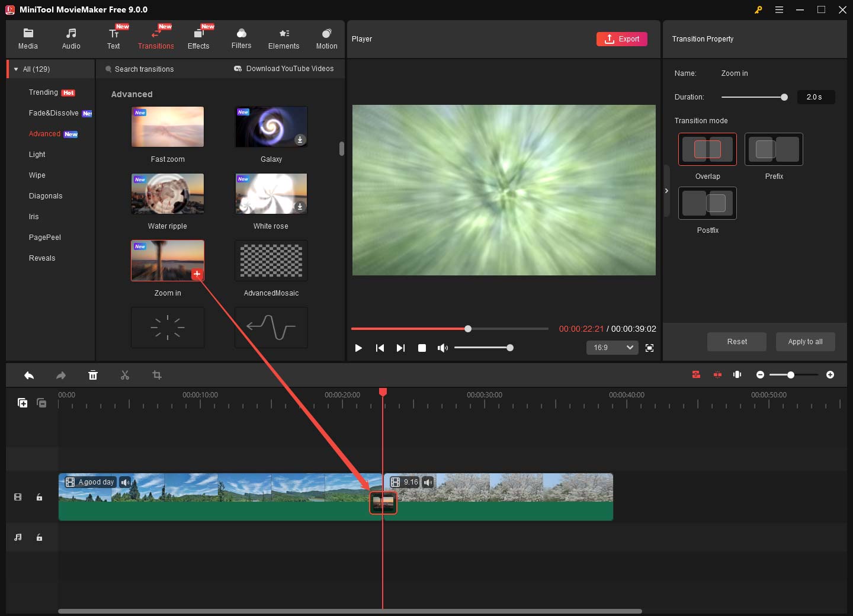Mute audio on the 'A good day' clip
This screenshot has height=616, width=853.
point(125,482)
